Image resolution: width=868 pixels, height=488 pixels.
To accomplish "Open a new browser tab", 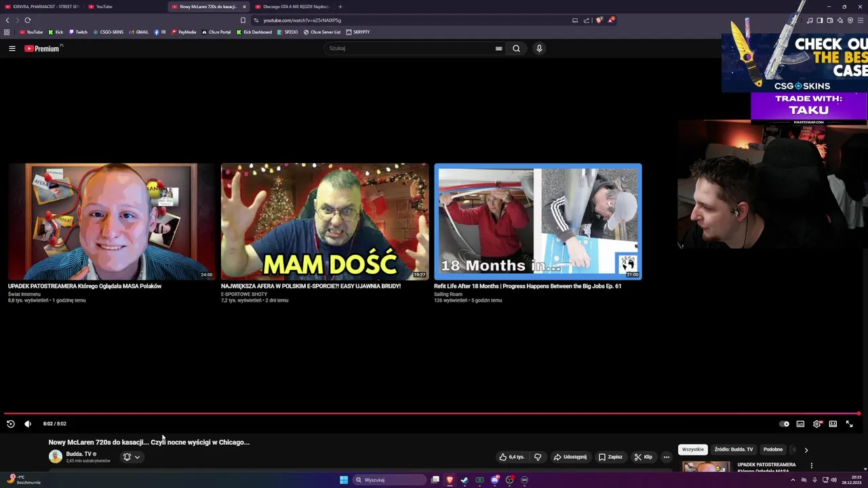I will [340, 7].
